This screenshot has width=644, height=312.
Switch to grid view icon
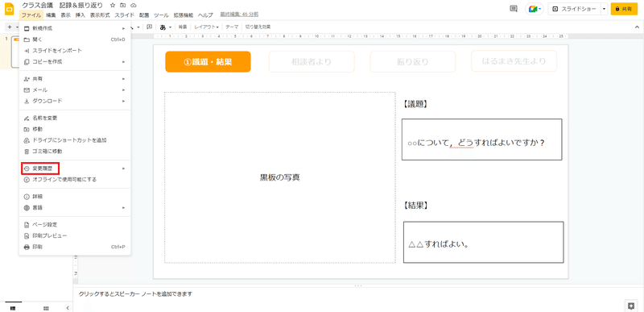pos(46,308)
